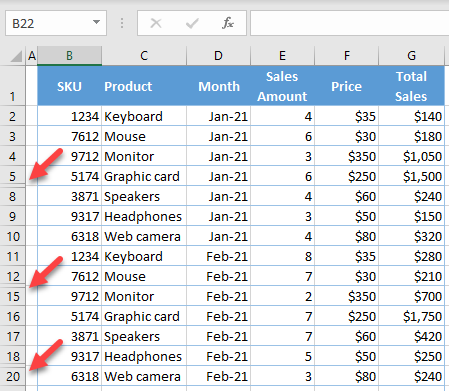Click the Jan-21 cell in row 9

(218, 216)
